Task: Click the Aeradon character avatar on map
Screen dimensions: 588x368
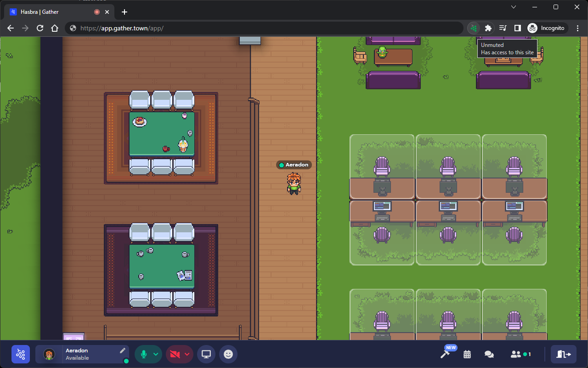Action: [x=294, y=184]
